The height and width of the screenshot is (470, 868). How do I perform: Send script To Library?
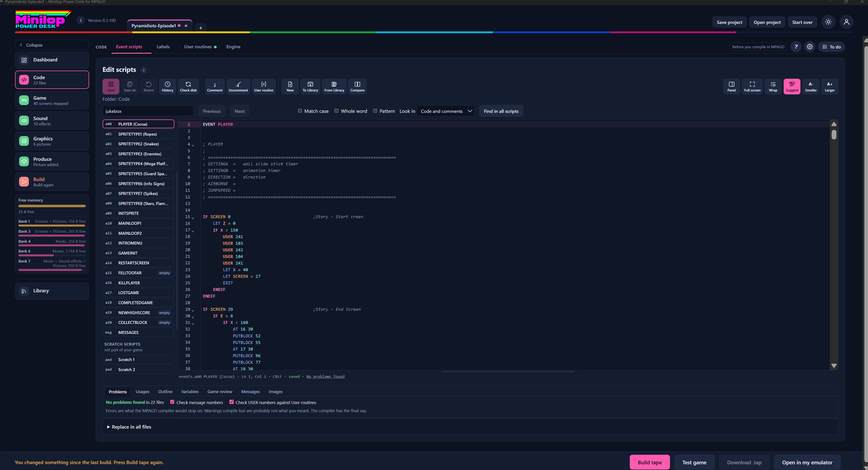click(310, 86)
